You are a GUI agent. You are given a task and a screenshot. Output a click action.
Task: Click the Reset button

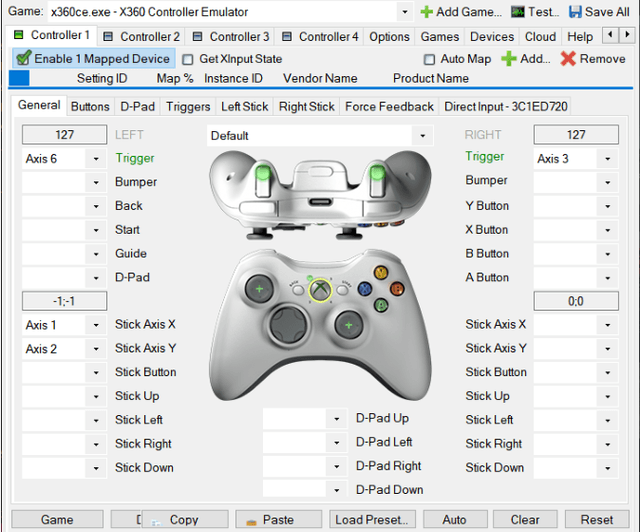[596, 520]
